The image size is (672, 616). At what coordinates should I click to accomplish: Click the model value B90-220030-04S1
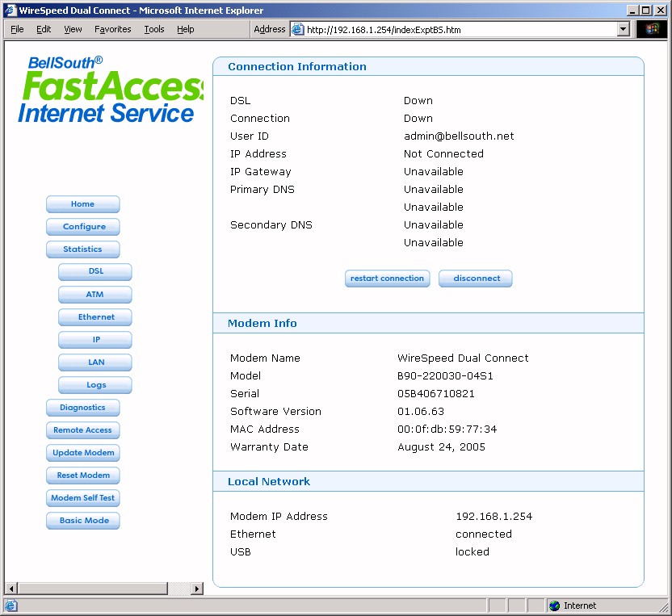[x=445, y=376]
